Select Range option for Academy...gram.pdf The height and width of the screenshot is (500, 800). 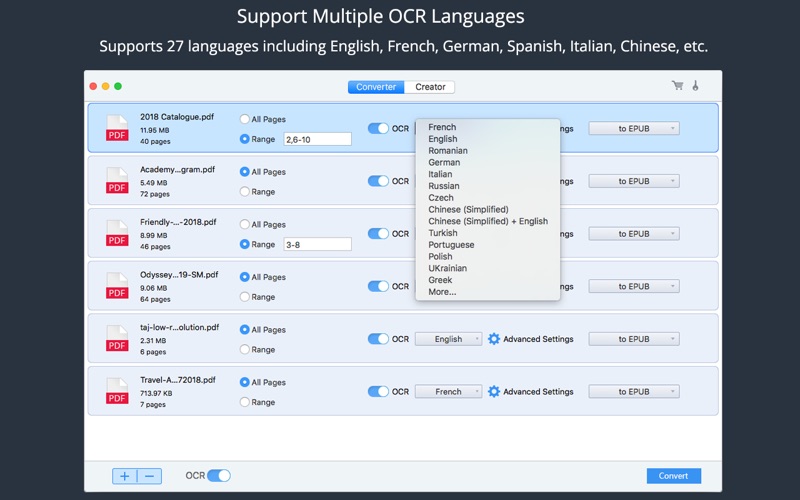[245, 192]
